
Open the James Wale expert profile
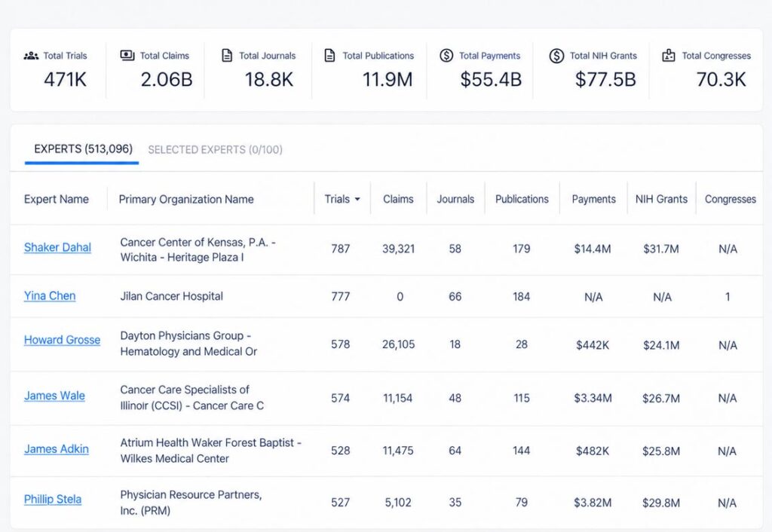(x=54, y=396)
